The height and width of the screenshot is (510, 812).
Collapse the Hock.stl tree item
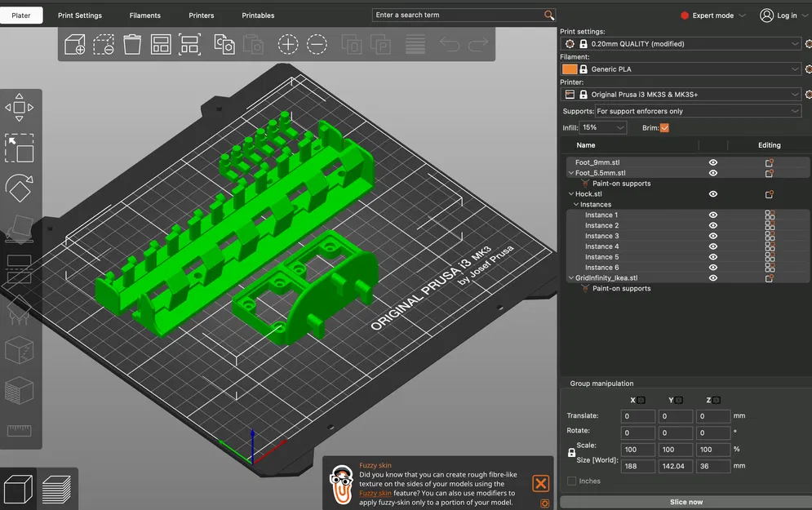point(571,194)
